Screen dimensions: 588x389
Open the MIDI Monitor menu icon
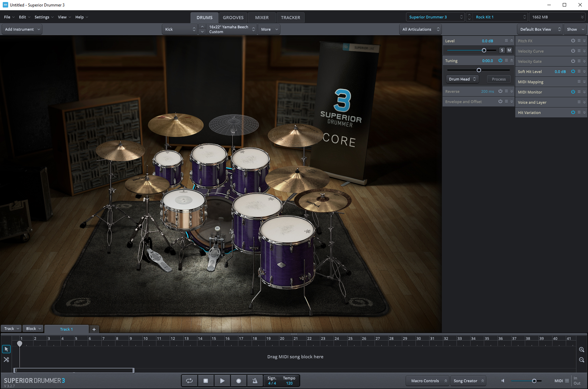coord(579,92)
